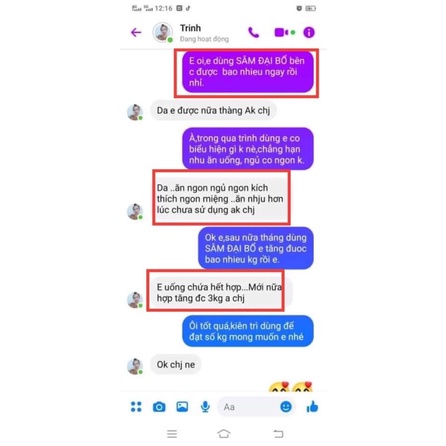Image resolution: width=446 pixels, height=446 pixels.
Task: Tap Android back navigation button
Action: click(278, 434)
